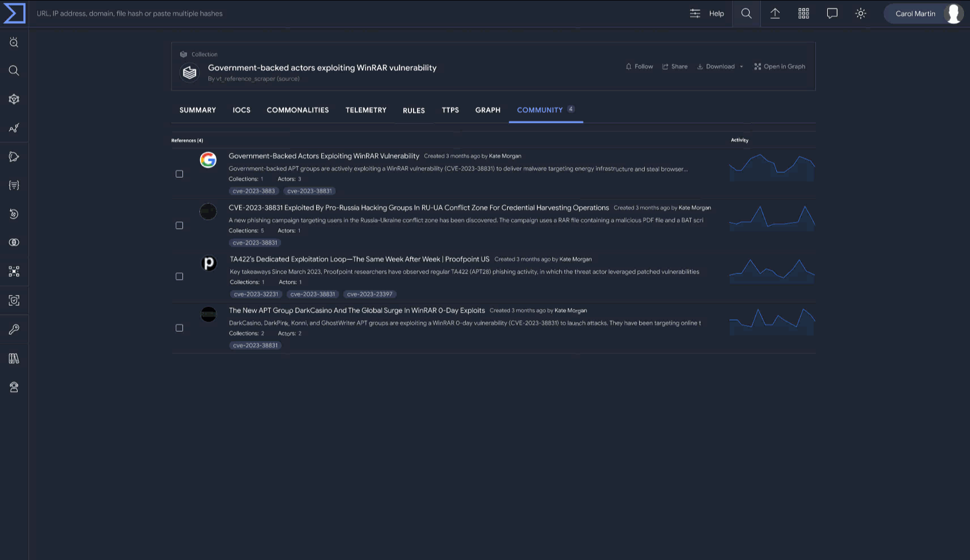Open the circular-arrow retrohunt sidebar icon

point(14,214)
